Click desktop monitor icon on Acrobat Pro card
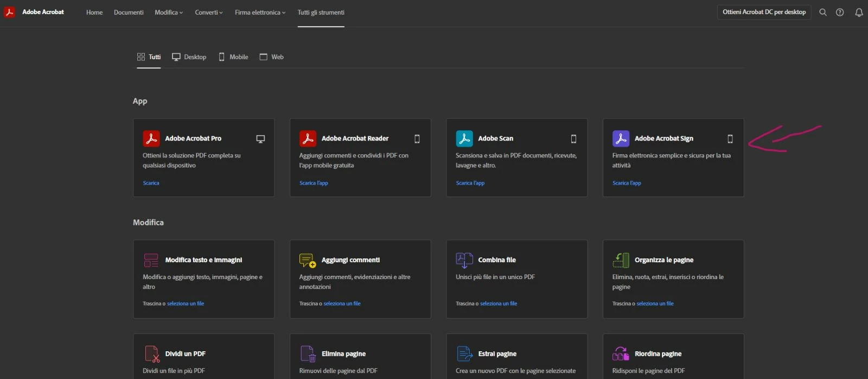The image size is (868, 379). pos(260,139)
